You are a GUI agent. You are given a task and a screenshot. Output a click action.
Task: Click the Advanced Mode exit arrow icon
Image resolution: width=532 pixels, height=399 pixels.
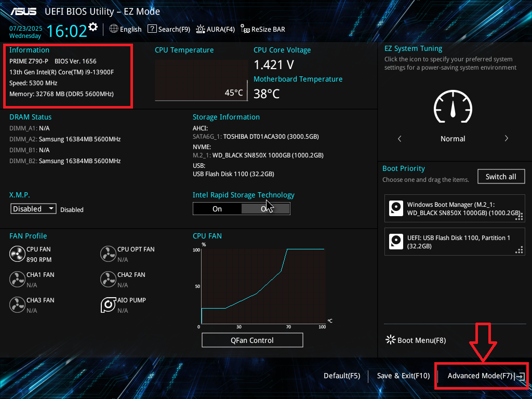coord(520,376)
